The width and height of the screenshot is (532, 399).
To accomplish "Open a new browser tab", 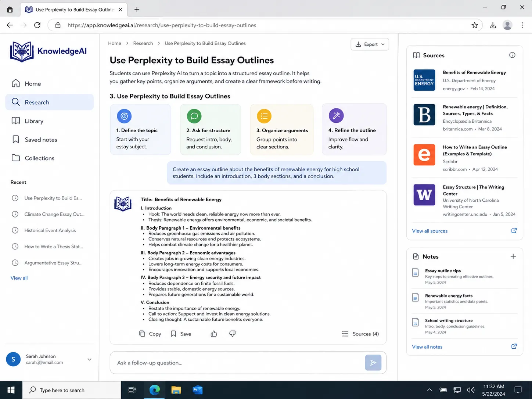I will 137,10.
